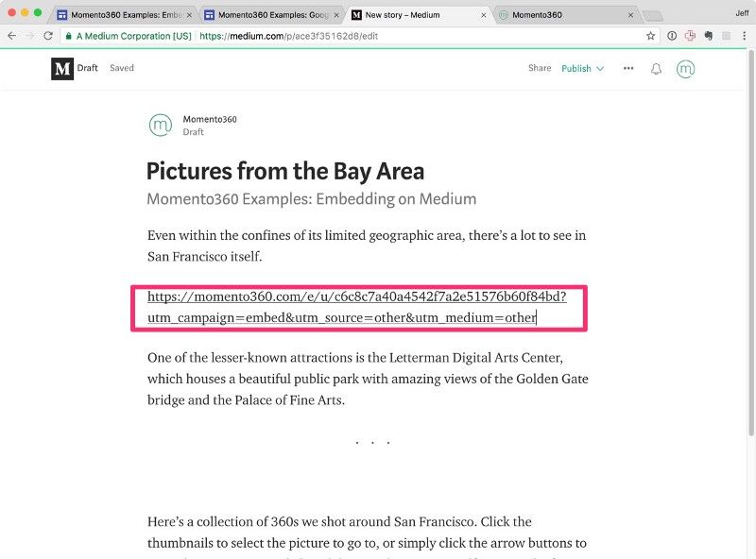Switch to Momento360 Examples: Embed tab
Viewport: 756px width, 559px height.
126,15
